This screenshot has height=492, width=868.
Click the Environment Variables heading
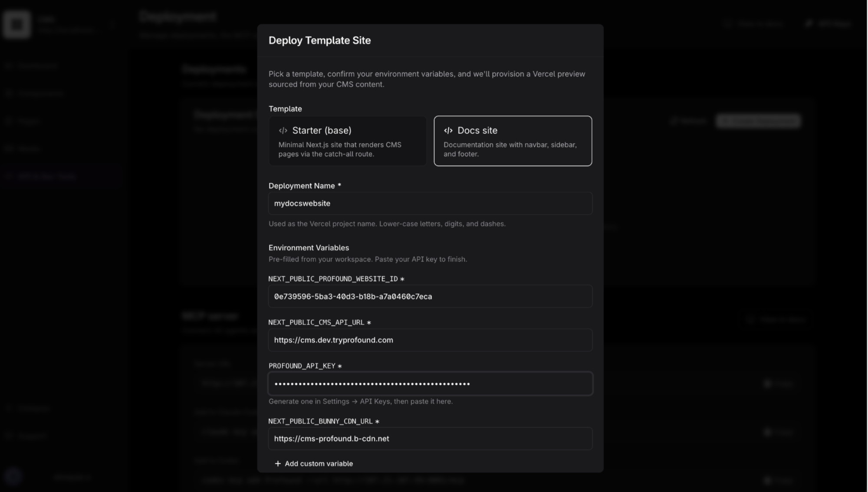coord(309,248)
